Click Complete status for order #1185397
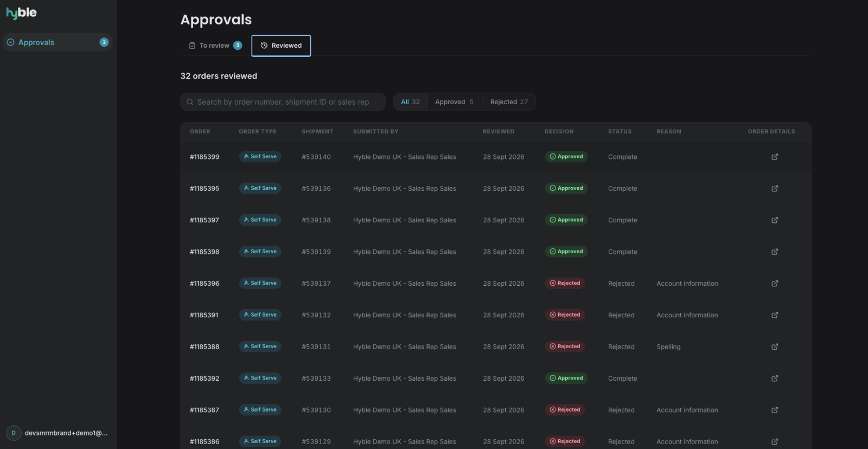The width and height of the screenshot is (868, 449). (x=622, y=220)
